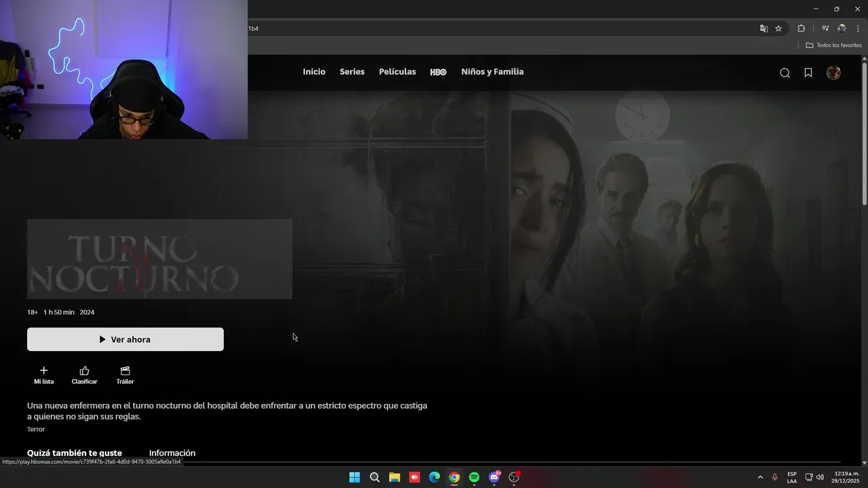The height and width of the screenshot is (488, 868).
Task: Open the volume tray icon
Action: (820, 477)
